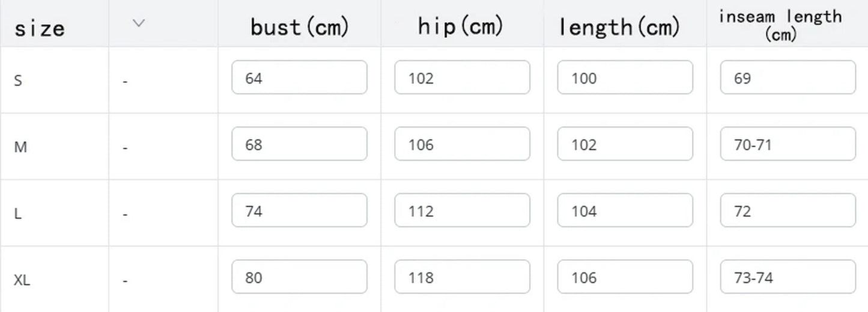The height and width of the screenshot is (312, 868).
Task: Click the size S hip field showing 102
Action: (x=462, y=78)
